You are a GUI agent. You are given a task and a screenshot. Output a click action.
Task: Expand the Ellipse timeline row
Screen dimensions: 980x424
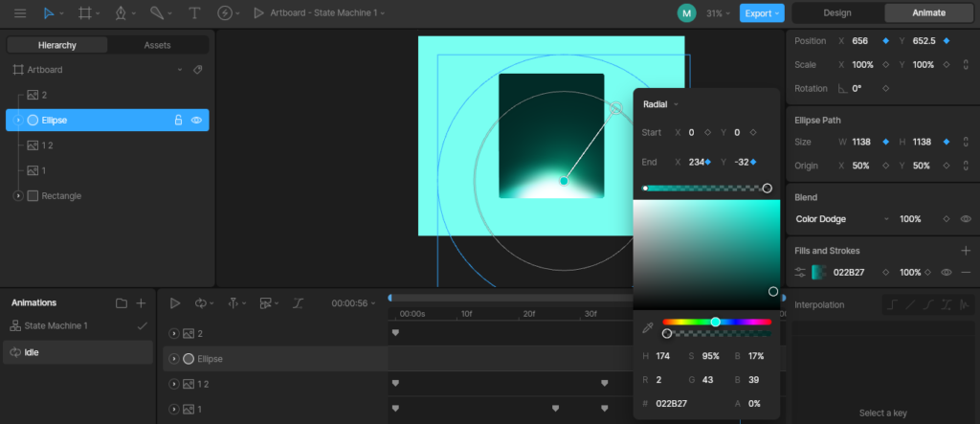174,359
